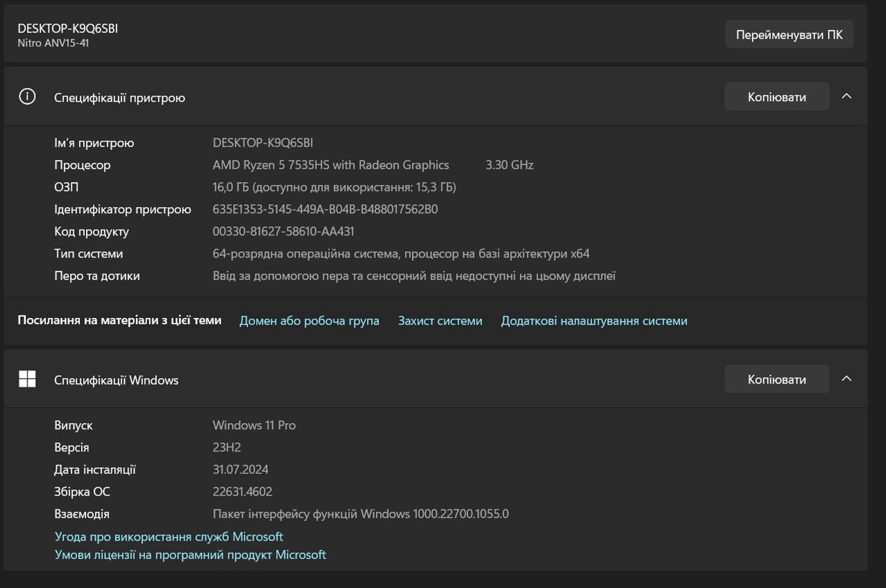Select AMD Ryzen 5 7535HS processor value

(x=331, y=165)
